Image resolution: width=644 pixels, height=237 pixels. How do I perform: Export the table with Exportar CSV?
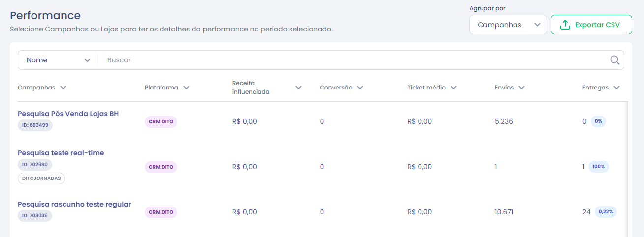591,25
